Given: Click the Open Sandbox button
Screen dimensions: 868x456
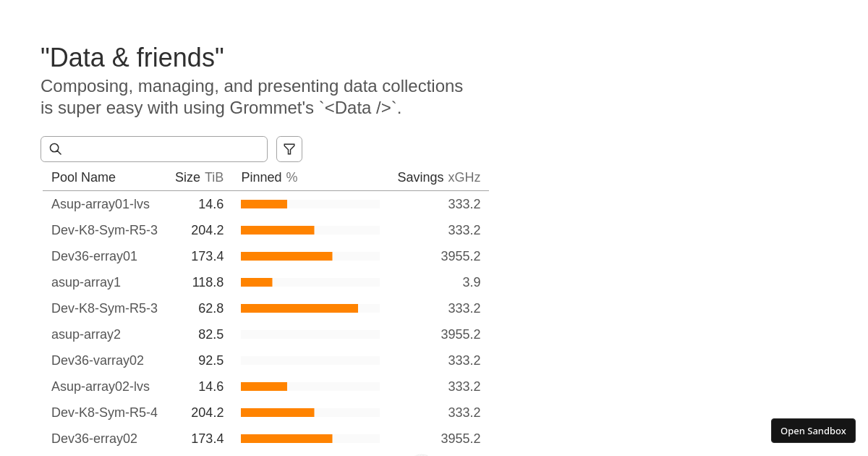Looking at the screenshot, I should pyautogui.click(x=813, y=431).
